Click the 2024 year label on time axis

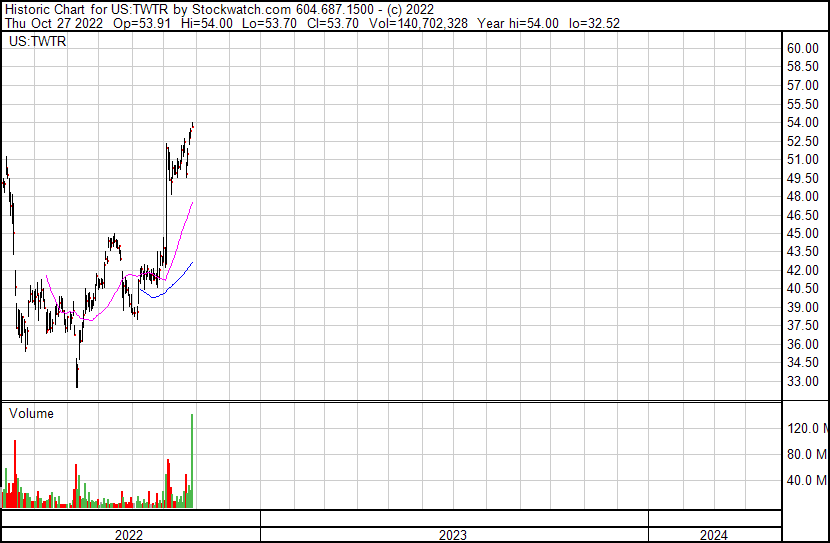(x=714, y=535)
